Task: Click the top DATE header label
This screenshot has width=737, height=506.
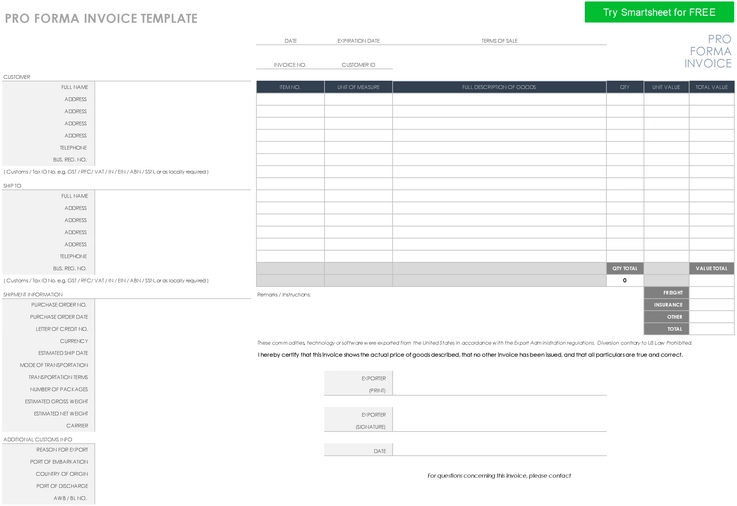Action: [290, 41]
